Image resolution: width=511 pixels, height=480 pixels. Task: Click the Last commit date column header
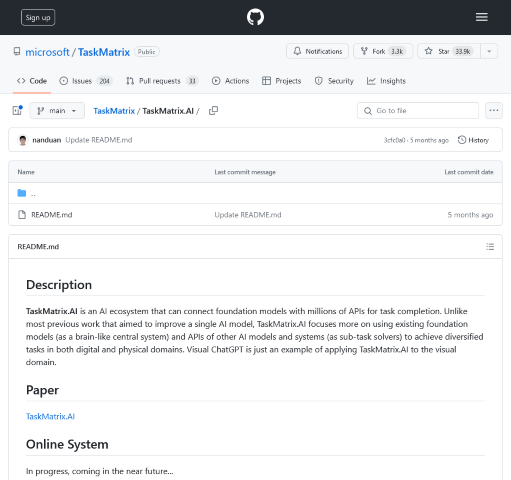pyautogui.click(x=469, y=172)
